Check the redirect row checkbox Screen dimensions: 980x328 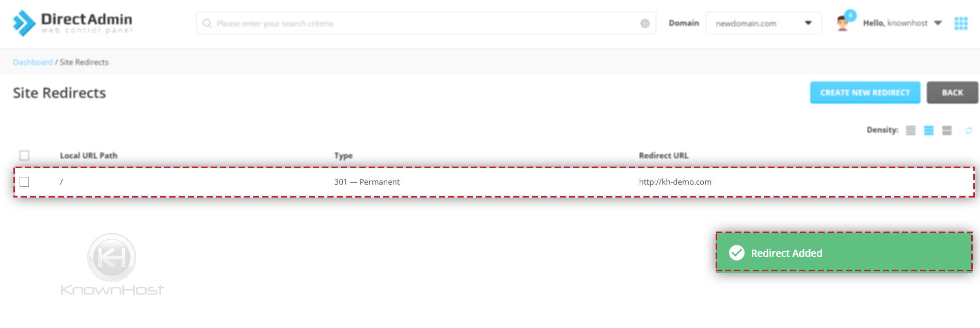coord(24,182)
